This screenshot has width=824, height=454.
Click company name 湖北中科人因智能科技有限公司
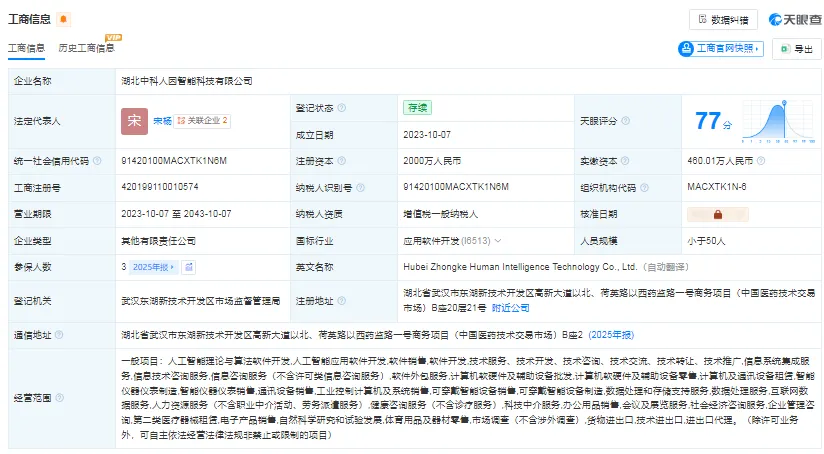click(x=187, y=81)
